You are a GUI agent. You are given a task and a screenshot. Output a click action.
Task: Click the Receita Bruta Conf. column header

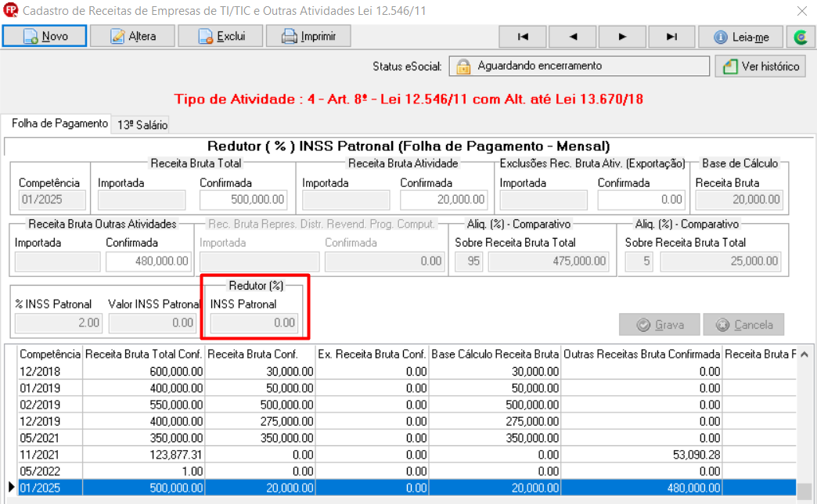(x=260, y=355)
